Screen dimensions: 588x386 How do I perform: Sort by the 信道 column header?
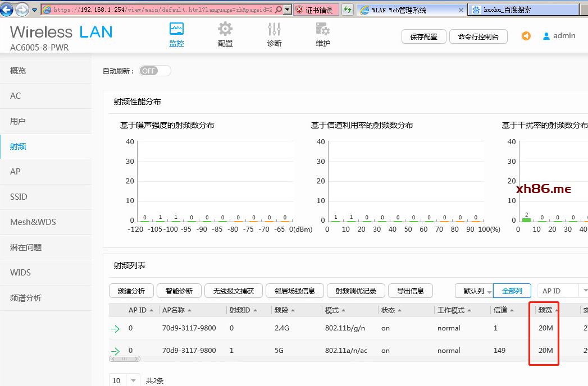click(x=503, y=310)
